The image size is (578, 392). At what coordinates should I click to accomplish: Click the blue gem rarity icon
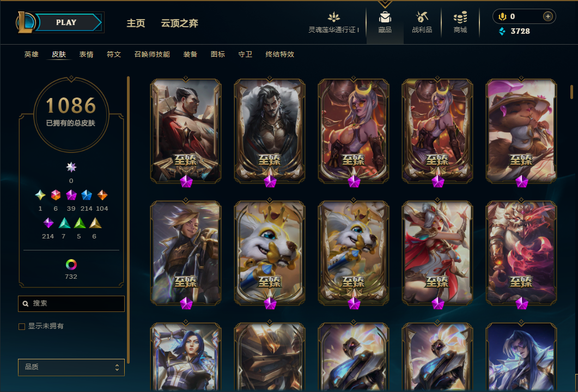coord(87,195)
